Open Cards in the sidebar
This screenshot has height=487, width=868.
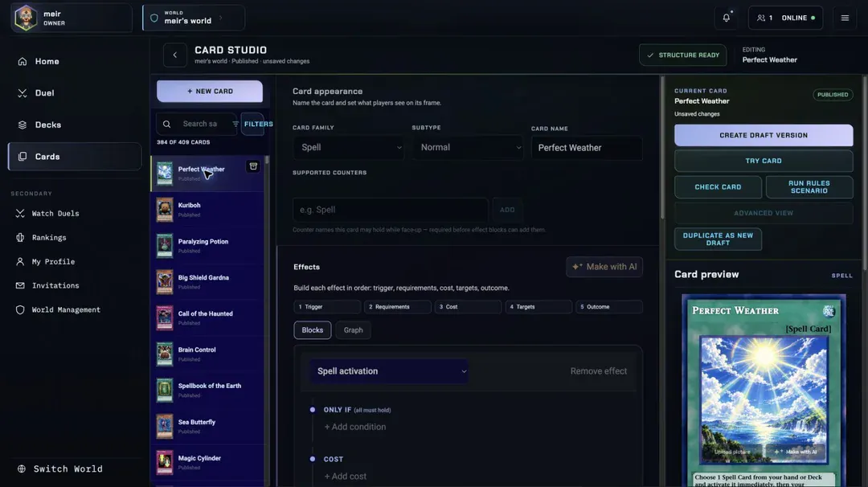[x=75, y=157]
